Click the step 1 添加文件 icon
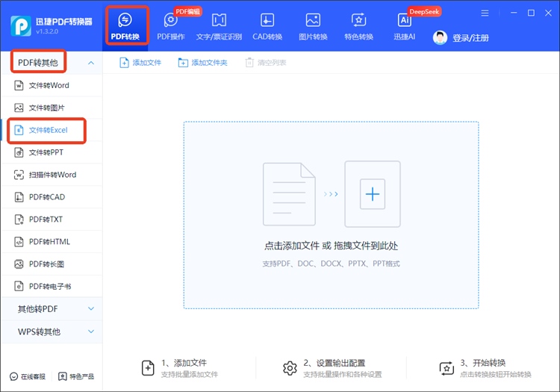Viewport: 560px width, 392px height. (x=148, y=368)
